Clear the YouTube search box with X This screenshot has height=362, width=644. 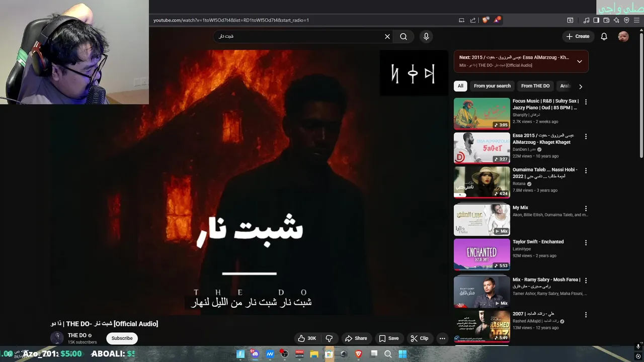click(387, 36)
